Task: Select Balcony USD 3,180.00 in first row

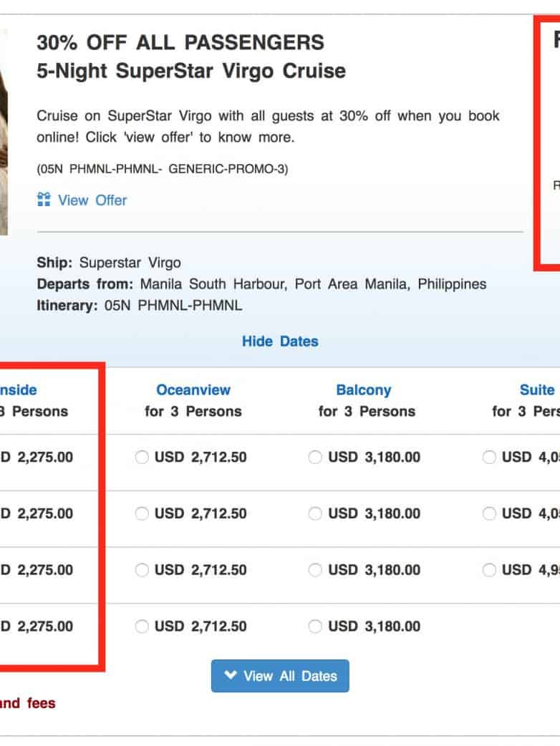Action: (x=315, y=457)
